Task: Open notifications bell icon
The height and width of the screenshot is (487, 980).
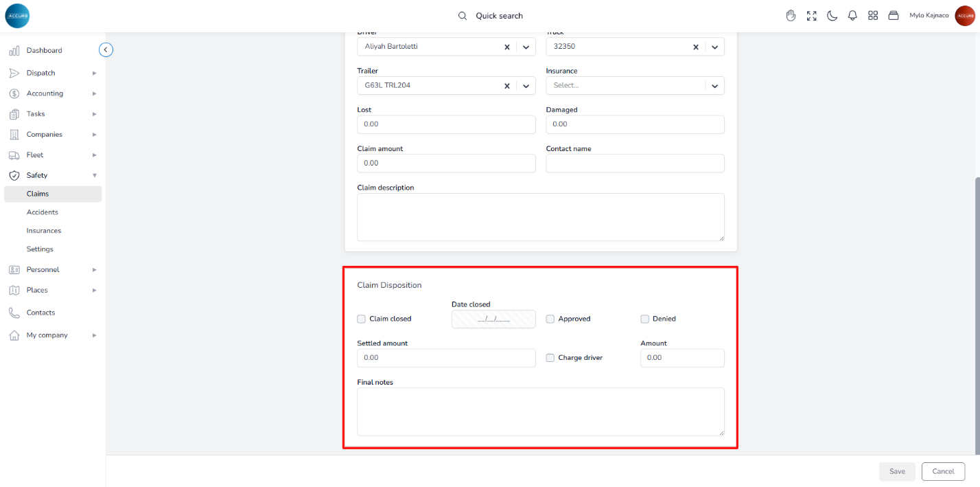Action: (x=852, y=16)
